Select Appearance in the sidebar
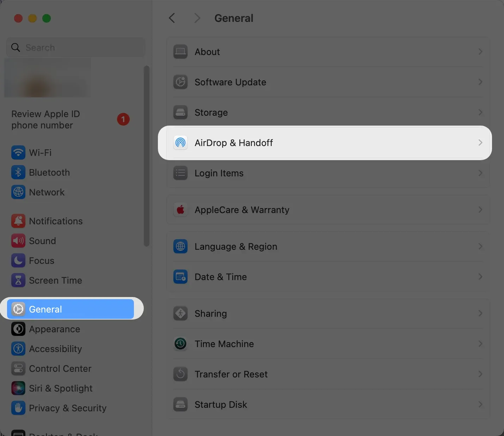This screenshot has width=504, height=436. point(70,329)
